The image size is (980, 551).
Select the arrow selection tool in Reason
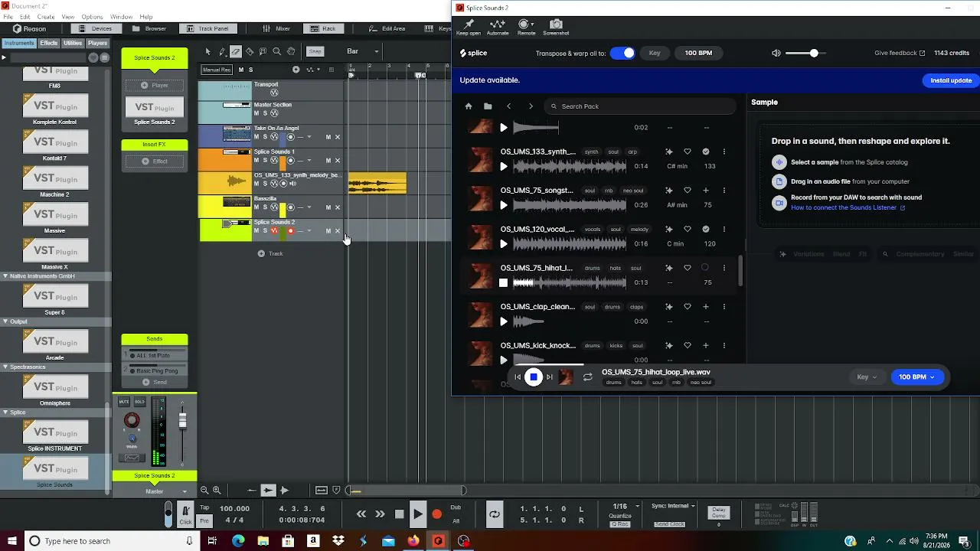click(x=207, y=51)
